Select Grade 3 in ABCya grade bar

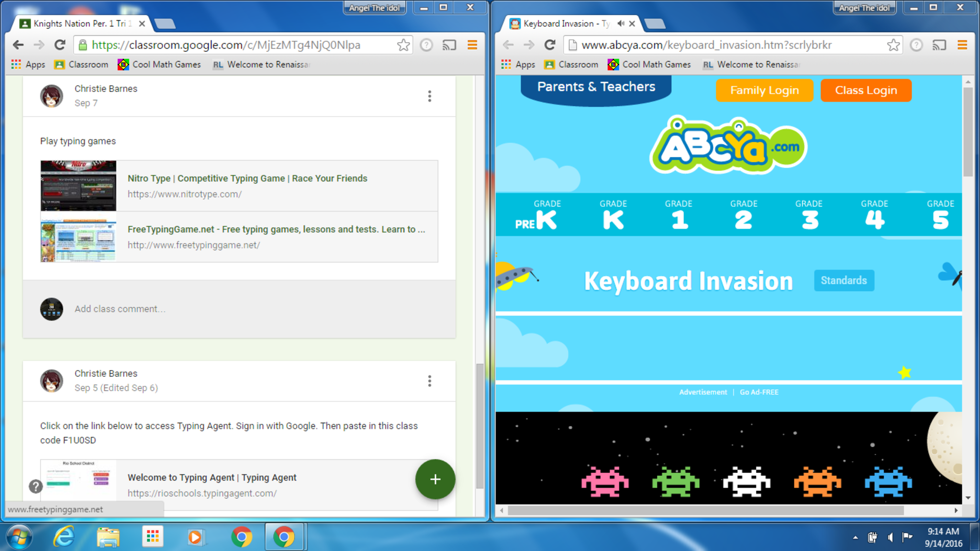click(809, 215)
